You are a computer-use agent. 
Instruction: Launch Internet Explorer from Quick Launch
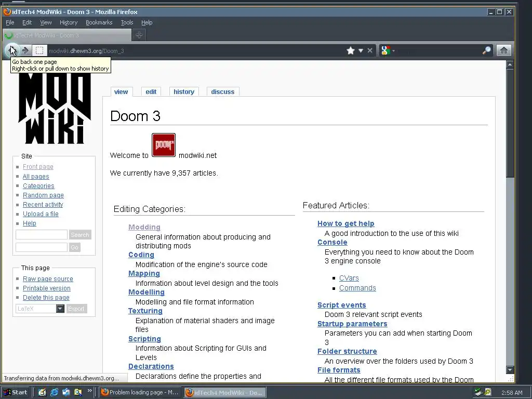54,392
